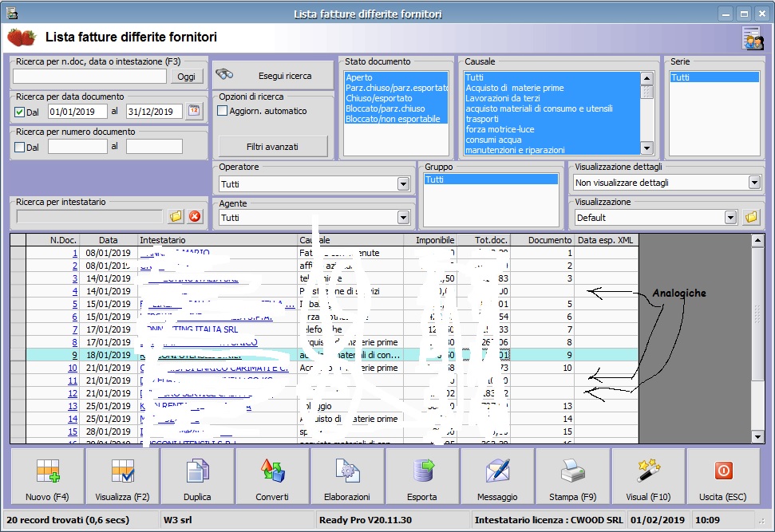The width and height of the screenshot is (775, 532).
Task: Expand the Operatore dropdown
Action: click(403, 184)
